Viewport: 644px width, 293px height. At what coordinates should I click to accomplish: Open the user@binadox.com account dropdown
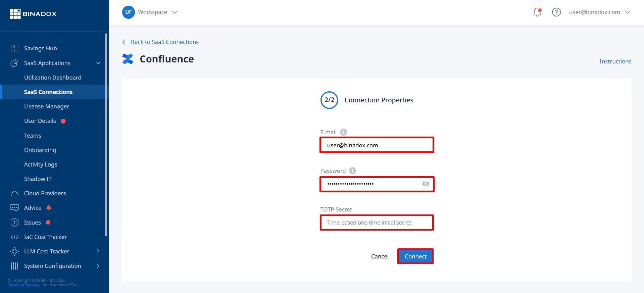click(x=599, y=12)
